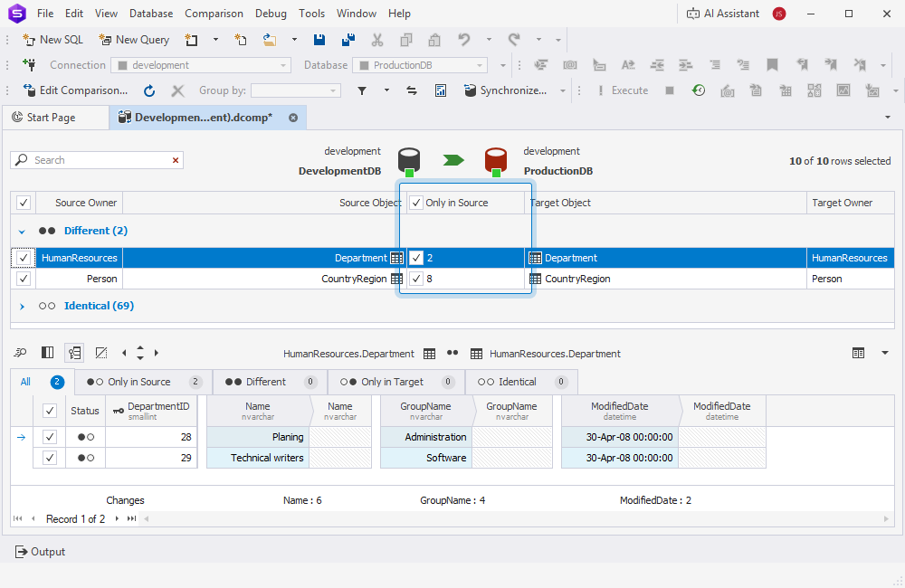The image size is (905, 588).
Task: Click the Refresh comparison icon
Action: click(x=149, y=90)
